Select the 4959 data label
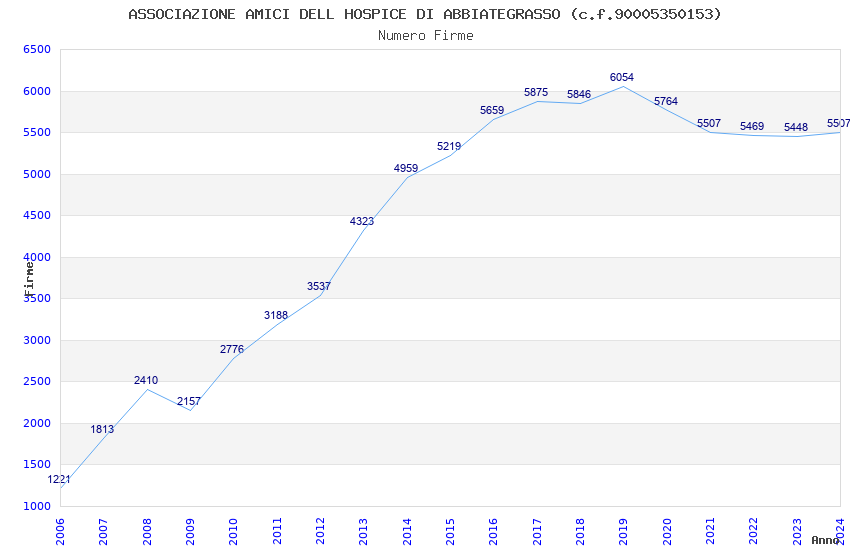This screenshot has width=850, height=550. [405, 169]
